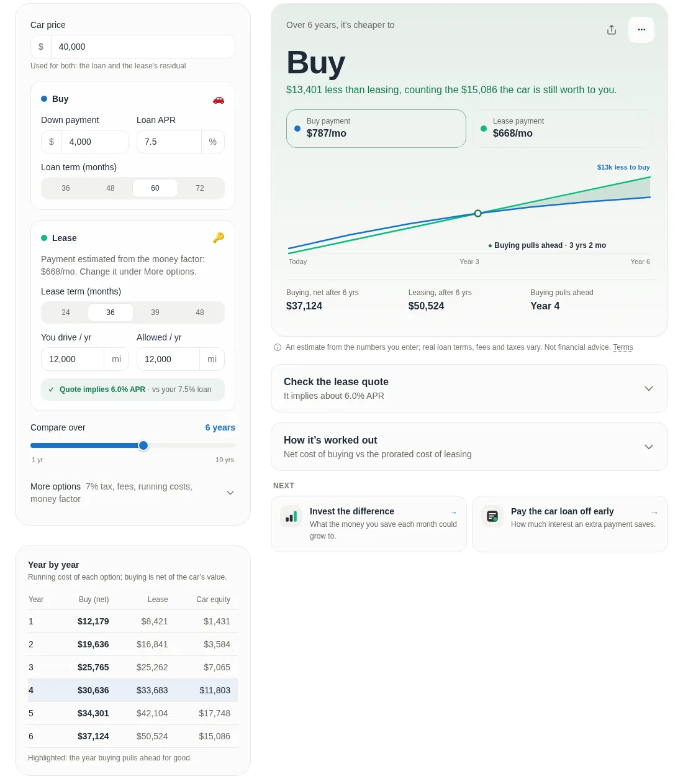Select the Buy payment $787/mo card

tap(376, 129)
